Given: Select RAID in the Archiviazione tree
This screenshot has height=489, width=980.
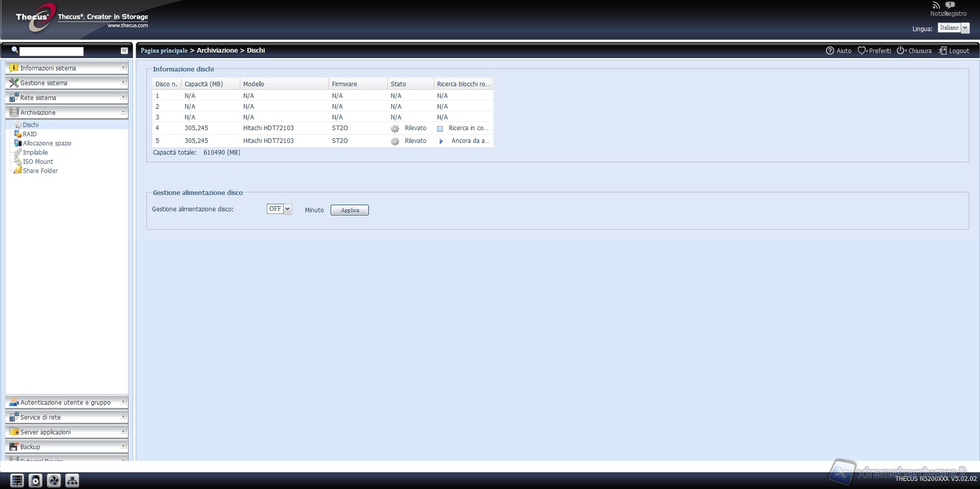Looking at the screenshot, I should 30,134.
